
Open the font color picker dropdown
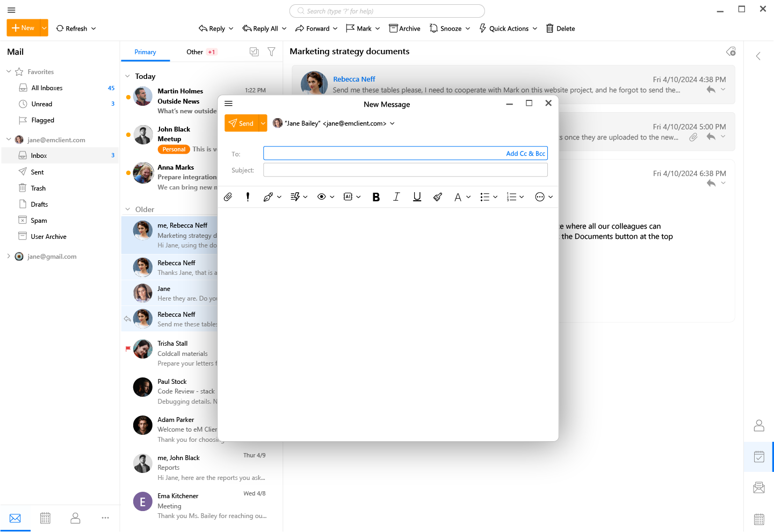pyautogui.click(x=468, y=196)
